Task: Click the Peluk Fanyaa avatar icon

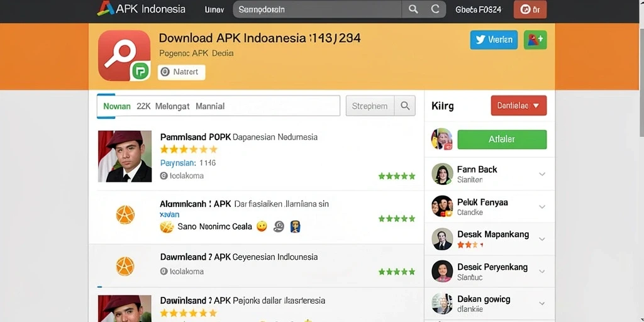Action: [x=442, y=206]
